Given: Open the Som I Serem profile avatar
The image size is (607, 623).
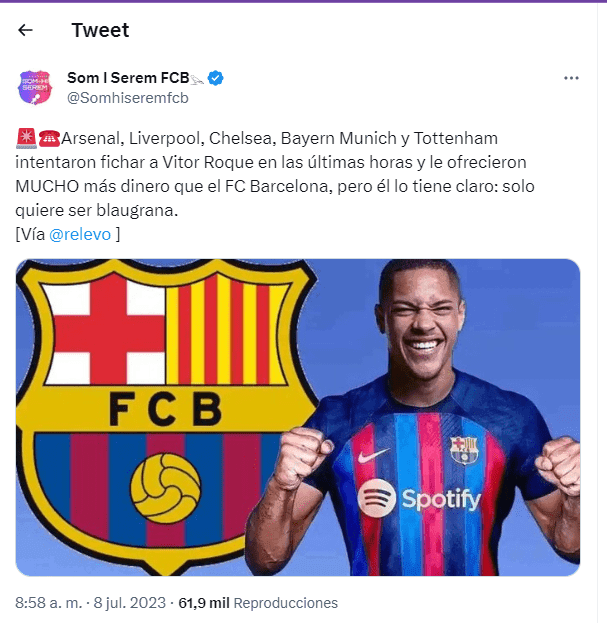Looking at the screenshot, I should pyautogui.click(x=35, y=87).
